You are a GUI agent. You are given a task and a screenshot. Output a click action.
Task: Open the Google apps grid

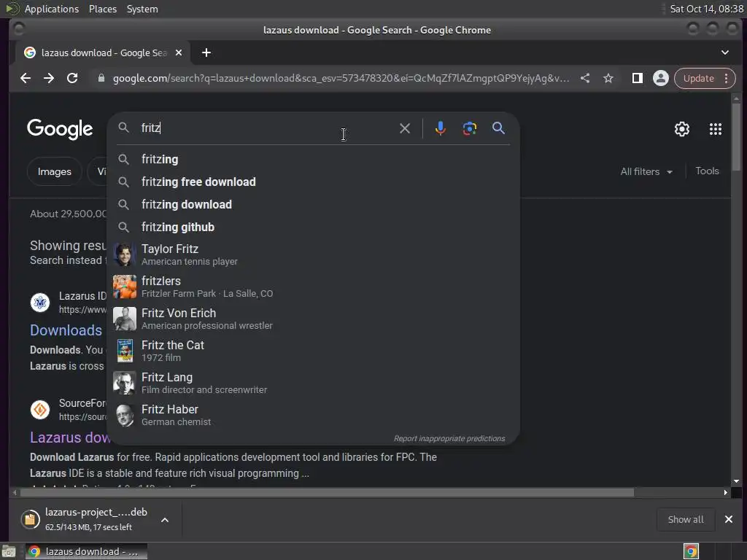715,129
